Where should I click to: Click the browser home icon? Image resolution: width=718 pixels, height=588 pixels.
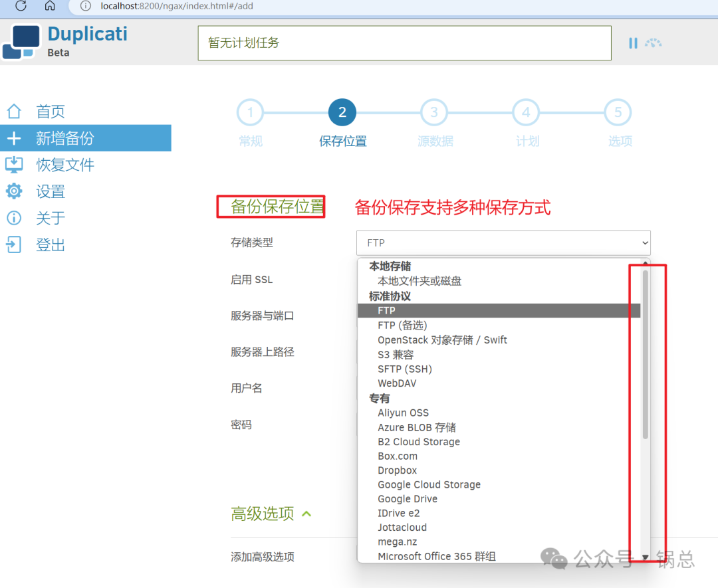click(50, 5)
